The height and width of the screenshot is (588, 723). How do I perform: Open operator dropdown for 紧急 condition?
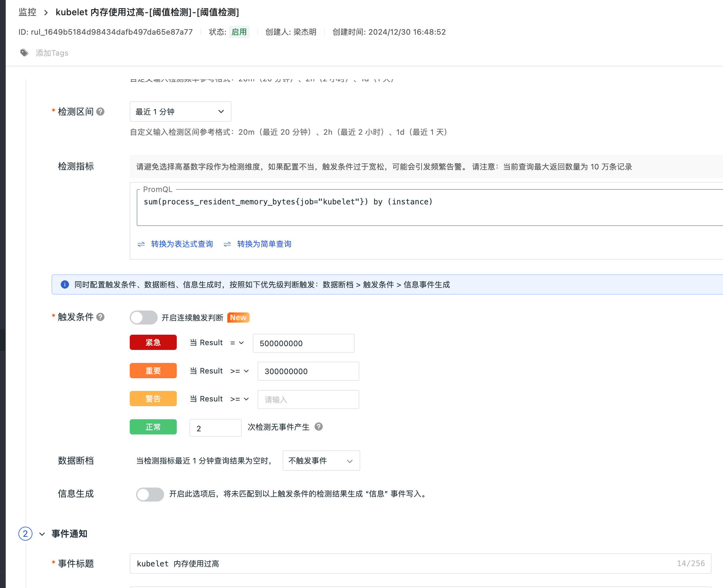(237, 343)
